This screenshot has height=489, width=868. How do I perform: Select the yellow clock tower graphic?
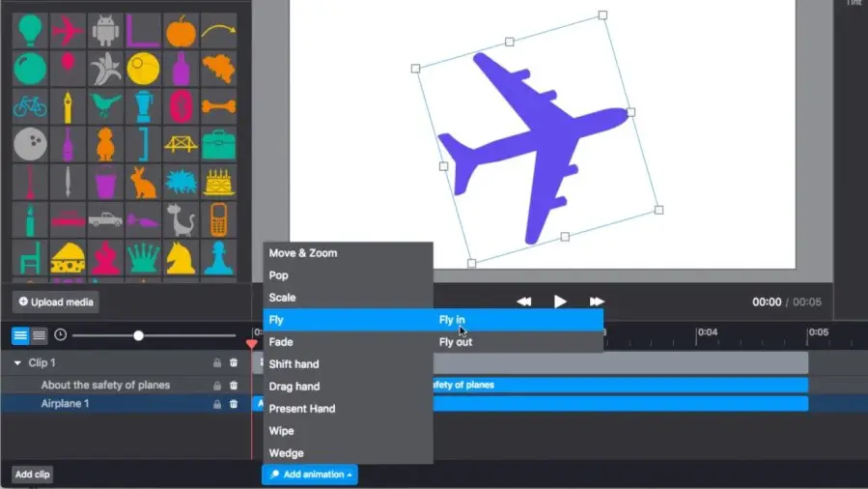[x=68, y=105]
